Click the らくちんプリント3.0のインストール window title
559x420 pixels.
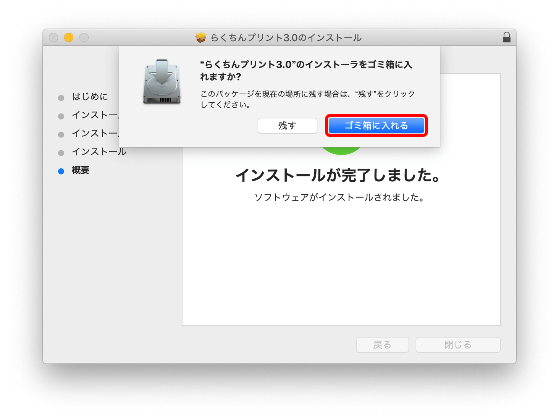click(286, 37)
